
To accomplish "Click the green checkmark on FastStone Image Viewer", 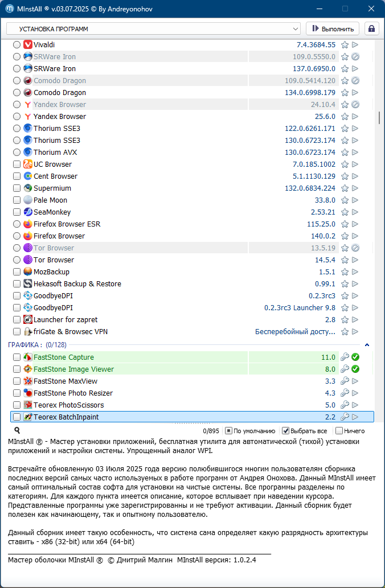I will tap(355, 369).
